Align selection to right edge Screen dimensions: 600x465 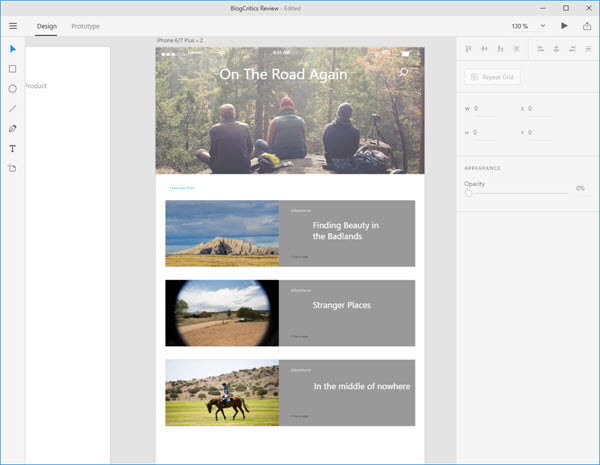572,49
